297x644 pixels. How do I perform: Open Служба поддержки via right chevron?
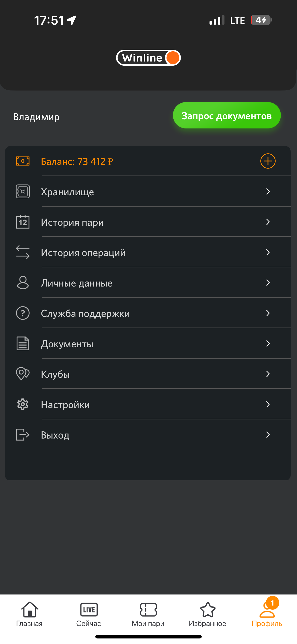point(268,313)
